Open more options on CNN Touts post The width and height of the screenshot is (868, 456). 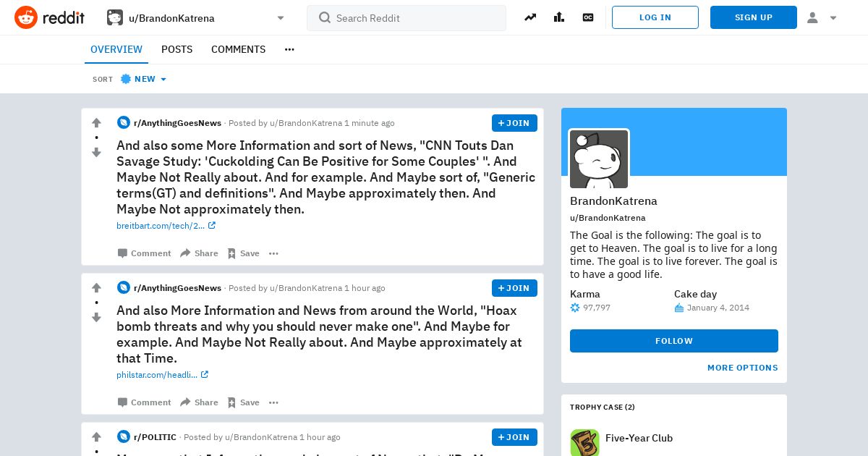tap(273, 253)
